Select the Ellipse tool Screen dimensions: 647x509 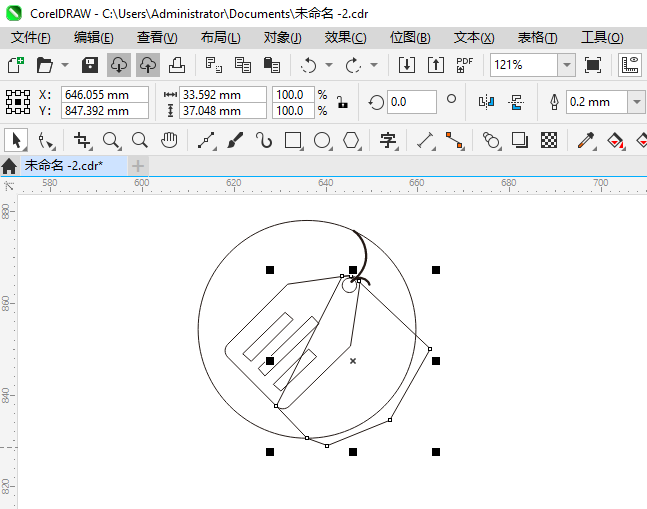(x=322, y=140)
